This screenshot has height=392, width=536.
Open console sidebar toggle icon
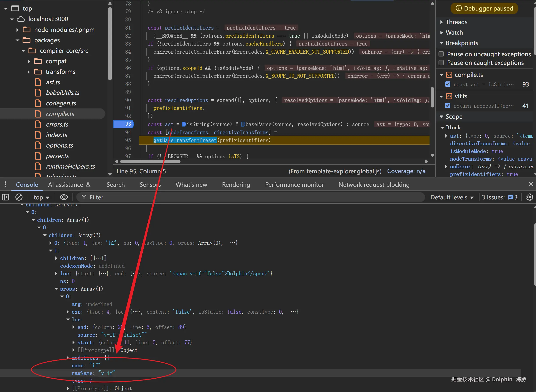point(5,197)
